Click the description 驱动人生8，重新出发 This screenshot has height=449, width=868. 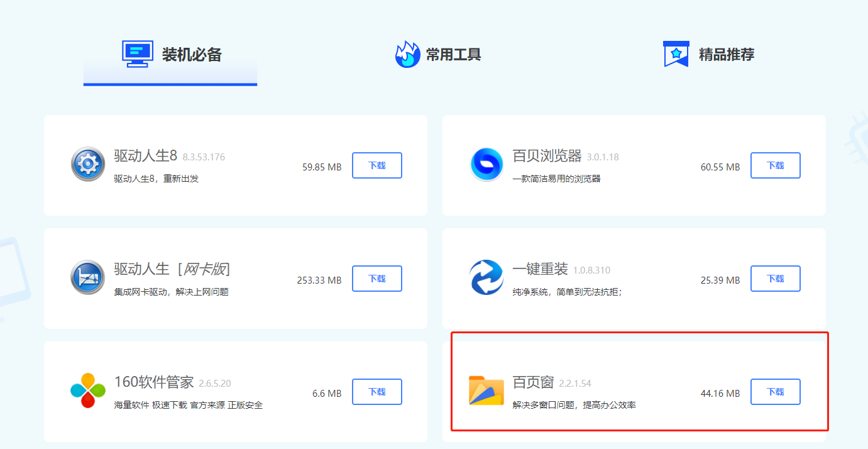(x=157, y=179)
